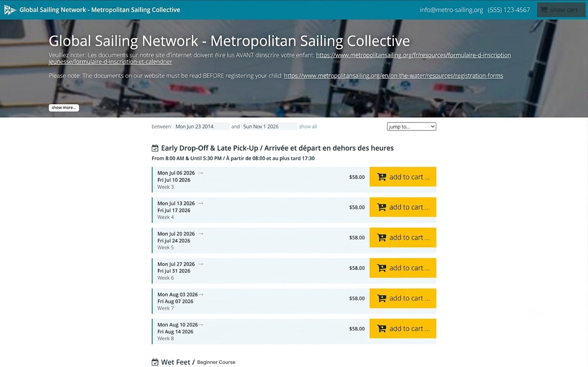588x367 pixels.
Task: Click the cart icon in the show cart button
Action: (544, 10)
